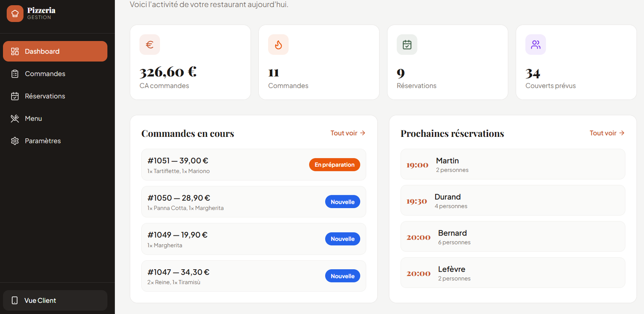Open Paramètres in the sidebar
The height and width of the screenshot is (314, 644).
[55, 141]
